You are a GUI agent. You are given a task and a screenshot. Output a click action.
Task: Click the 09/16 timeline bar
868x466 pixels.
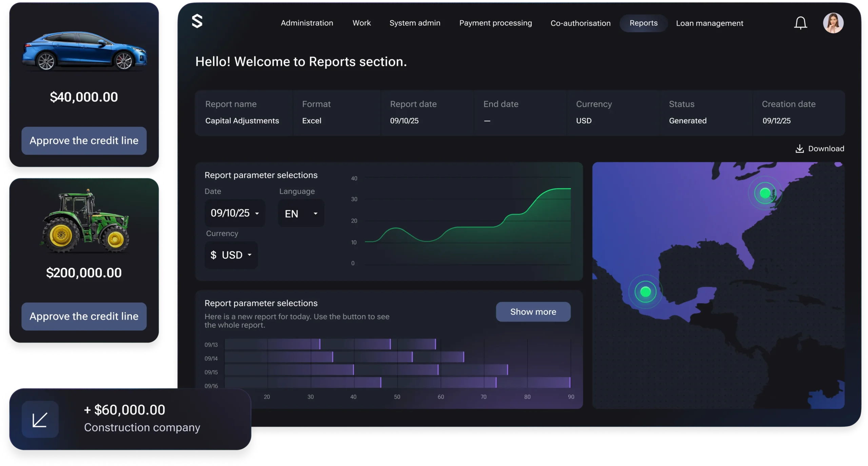pyautogui.click(x=397, y=383)
